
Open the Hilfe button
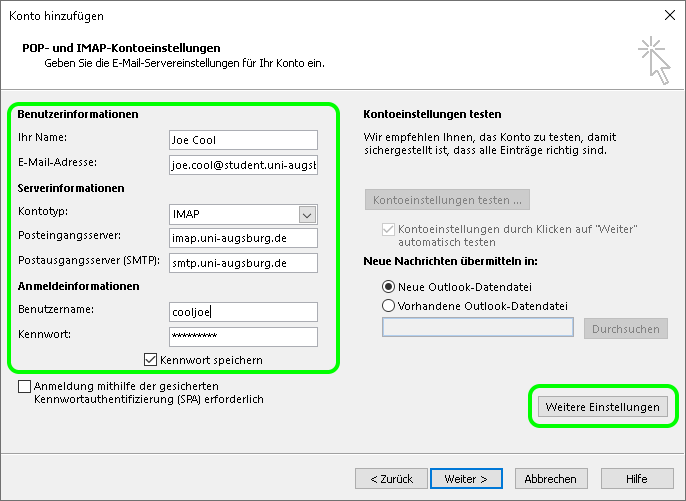pos(636,479)
